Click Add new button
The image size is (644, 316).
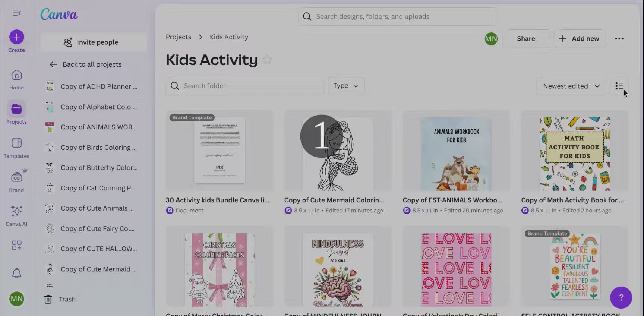click(580, 39)
